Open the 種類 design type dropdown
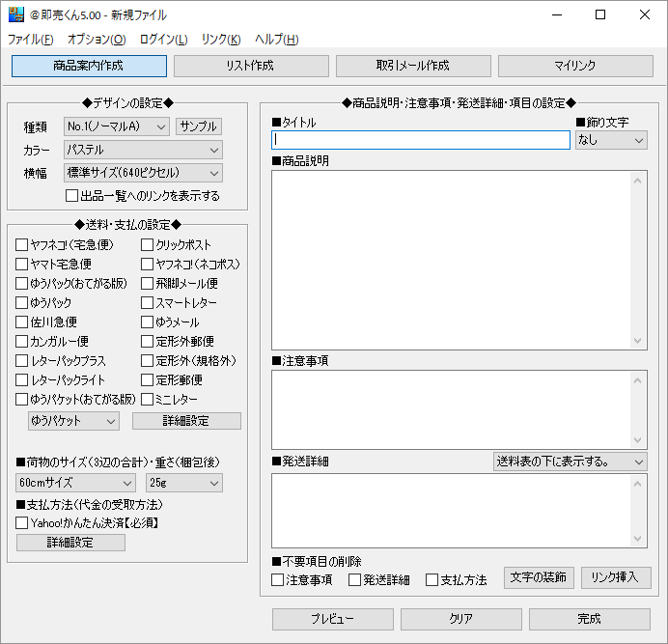668x644 pixels. [116, 126]
